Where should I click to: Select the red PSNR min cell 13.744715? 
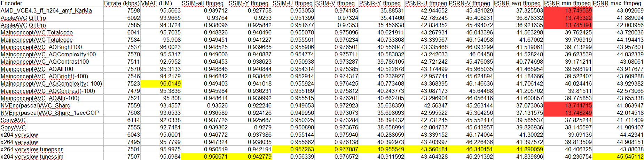tap(568, 106)
